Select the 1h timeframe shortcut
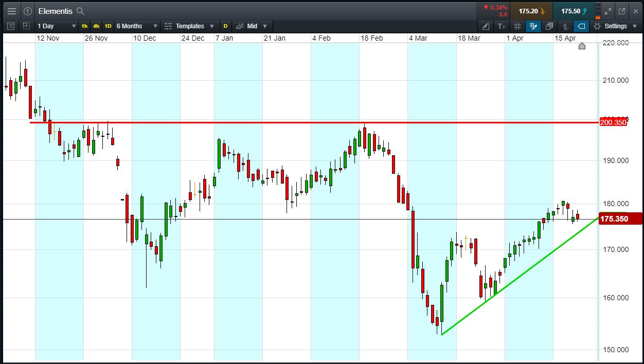 (x=84, y=26)
